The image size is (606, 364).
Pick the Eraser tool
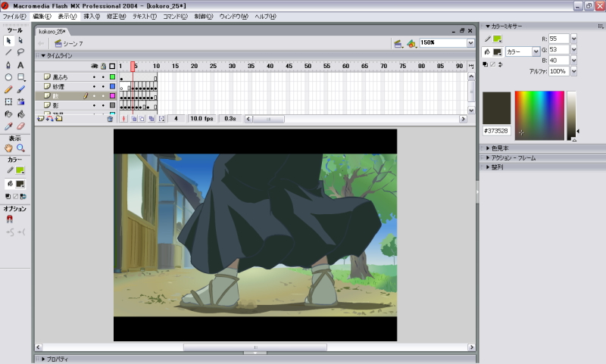click(x=21, y=126)
